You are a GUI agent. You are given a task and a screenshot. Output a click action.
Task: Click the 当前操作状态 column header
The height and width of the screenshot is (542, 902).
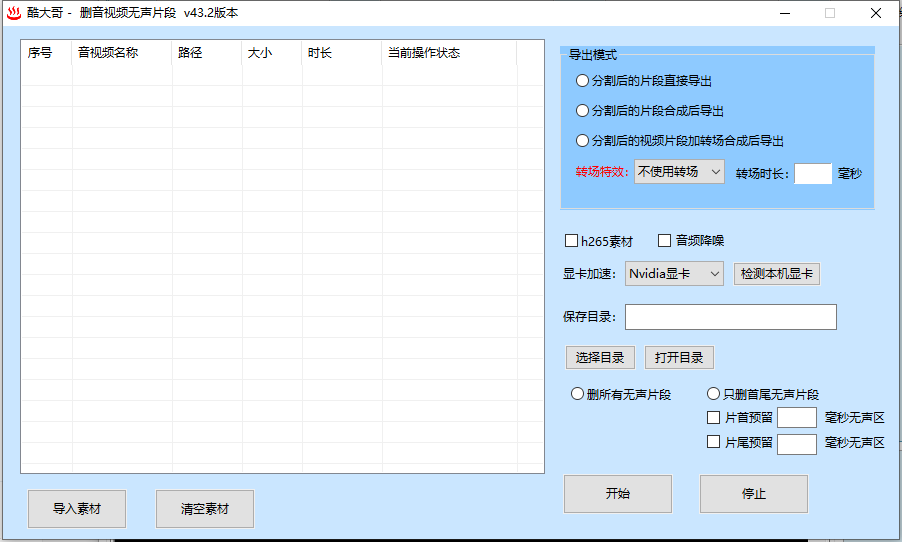449,53
